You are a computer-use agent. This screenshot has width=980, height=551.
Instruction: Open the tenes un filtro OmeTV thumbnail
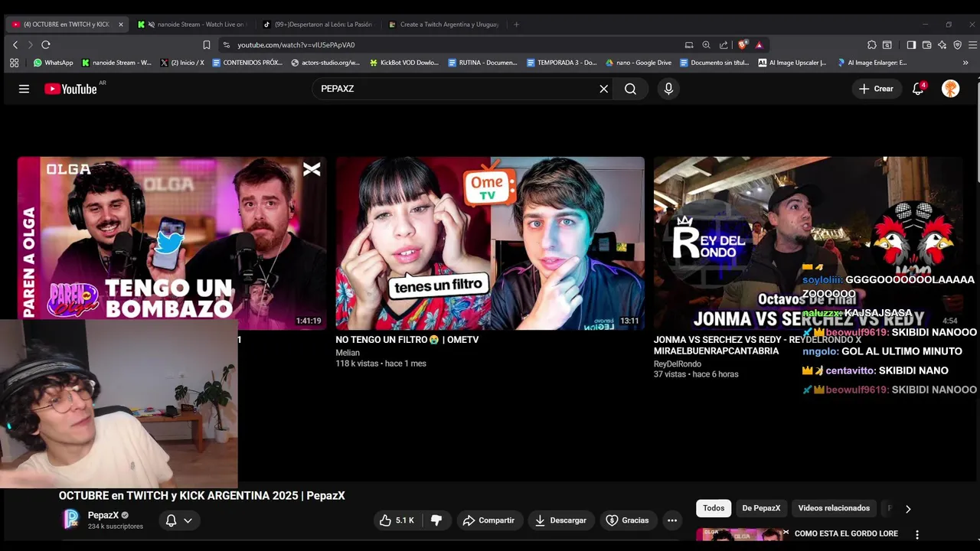[x=490, y=243]
